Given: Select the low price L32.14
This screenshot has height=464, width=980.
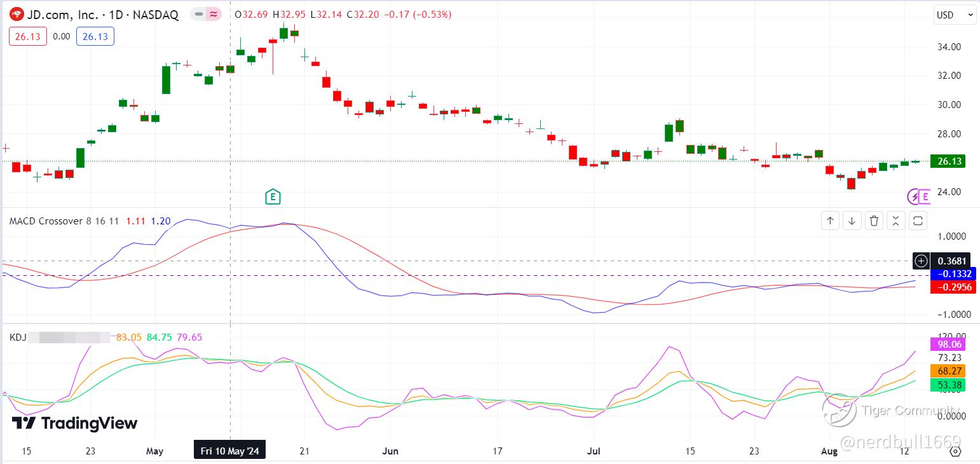Looking at the screenshot, I should [x=327, y=15].
